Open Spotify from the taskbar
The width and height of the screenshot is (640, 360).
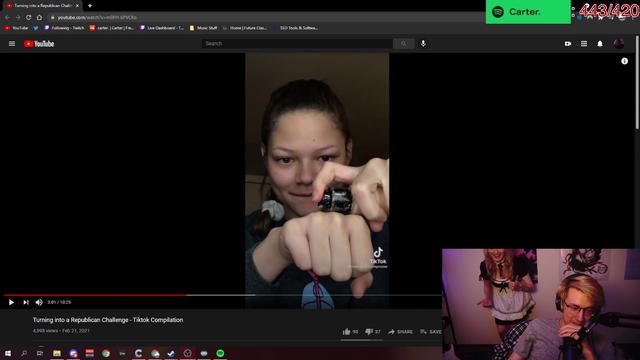click(220, 353)
